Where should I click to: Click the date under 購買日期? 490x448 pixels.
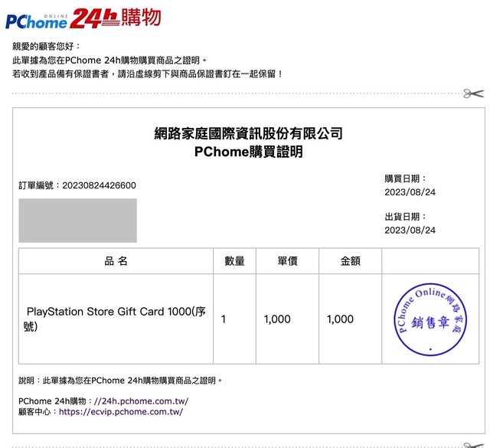tap(410, 191)
